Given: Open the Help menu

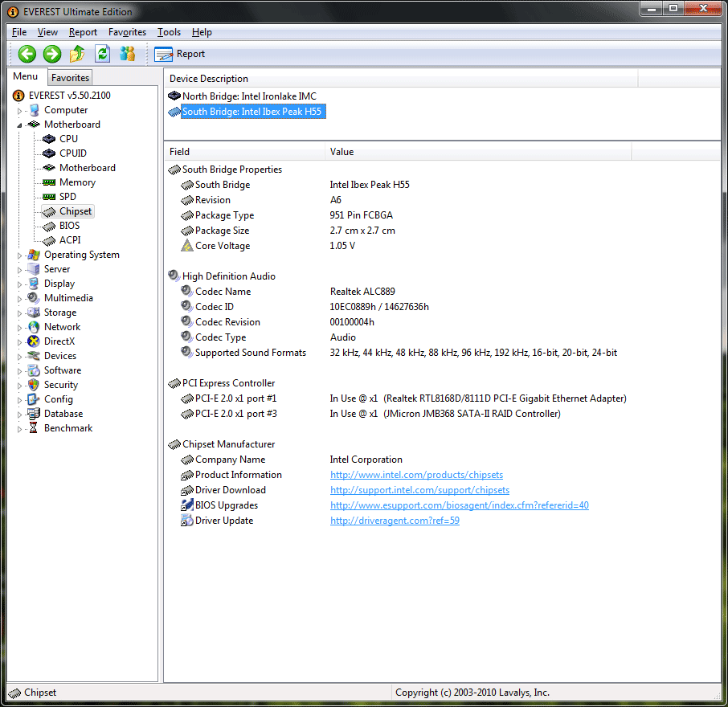Looking at the screenshot, I should (202, 32).
